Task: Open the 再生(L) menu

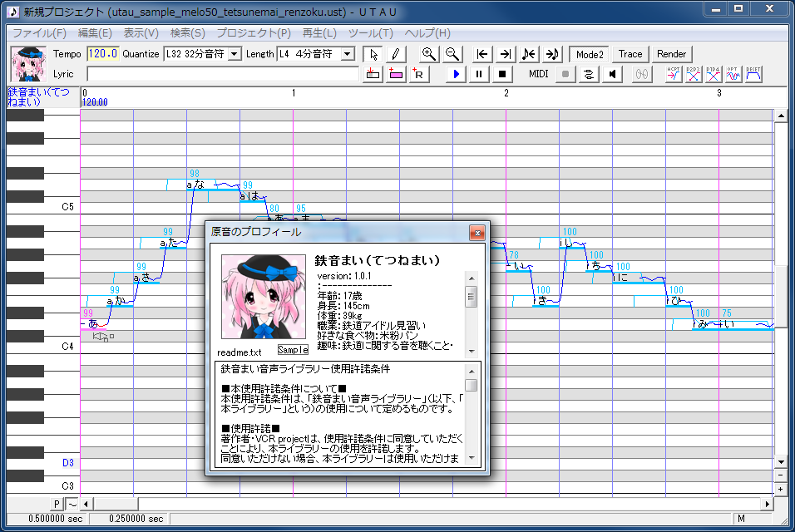Action: (319, 33)
